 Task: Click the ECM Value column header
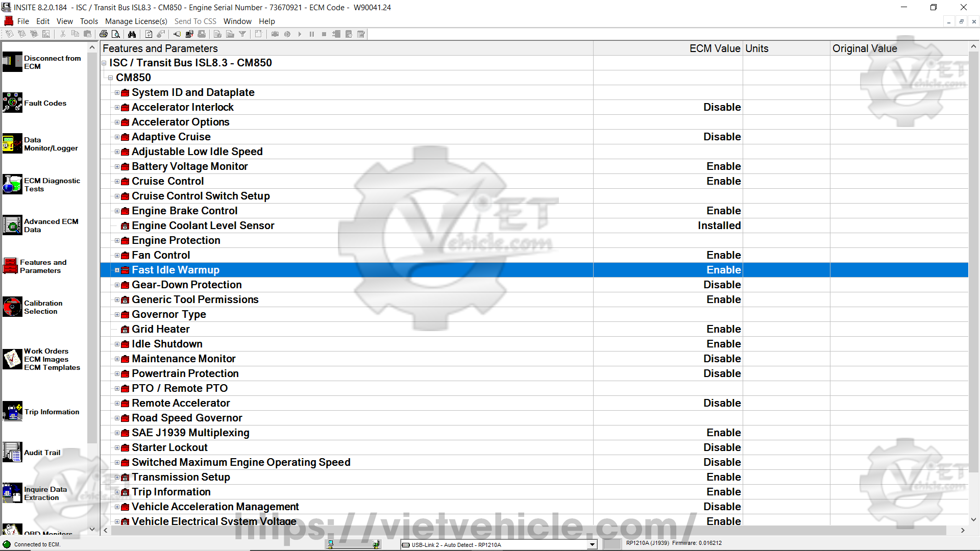tap(714, 48)
